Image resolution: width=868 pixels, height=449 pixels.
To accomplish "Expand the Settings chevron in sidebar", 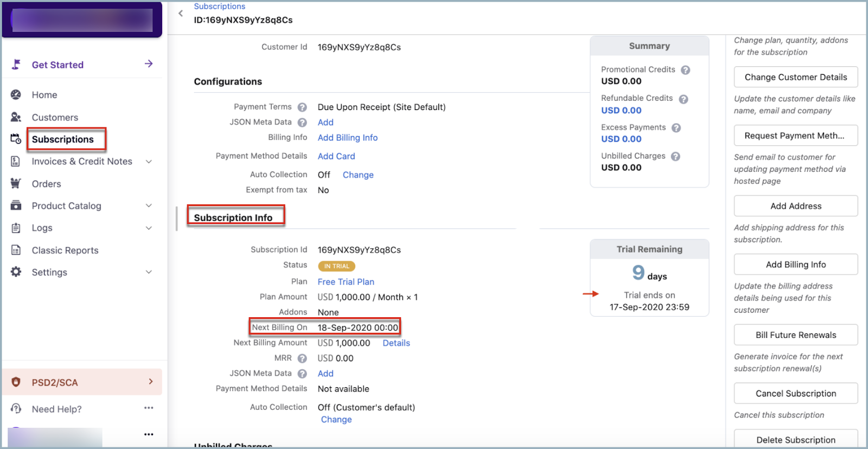I will pyautogui.click(x=149, y=272).
